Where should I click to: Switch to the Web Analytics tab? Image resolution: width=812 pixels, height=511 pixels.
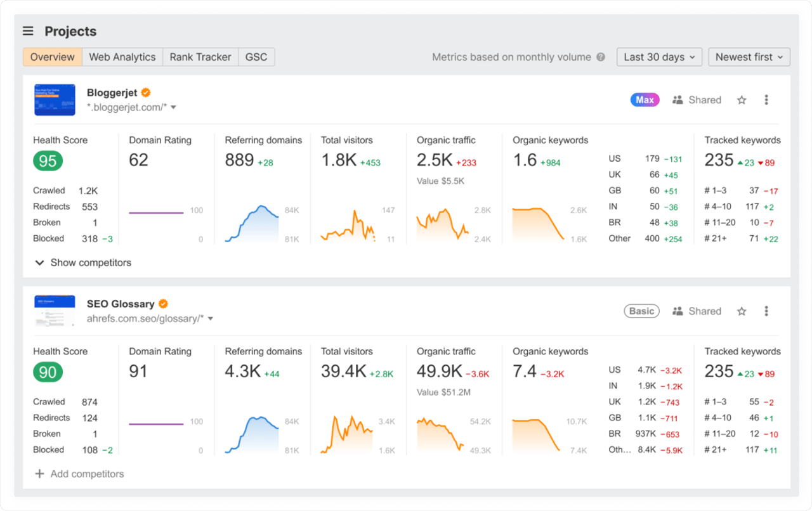[x=122, y=57]
